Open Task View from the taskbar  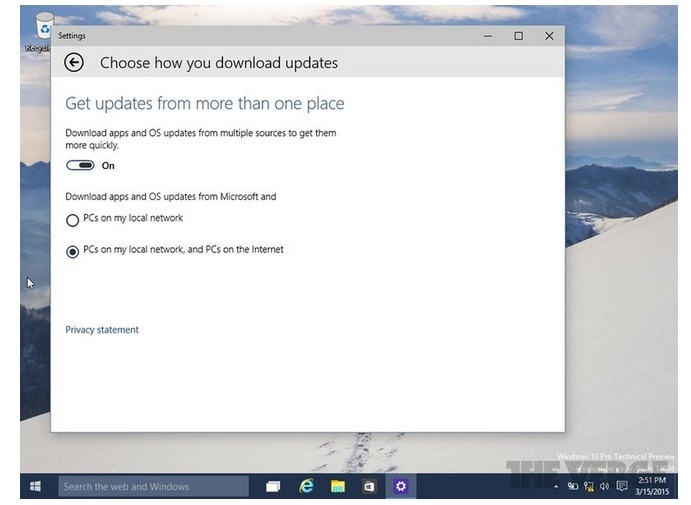point(273,486)
